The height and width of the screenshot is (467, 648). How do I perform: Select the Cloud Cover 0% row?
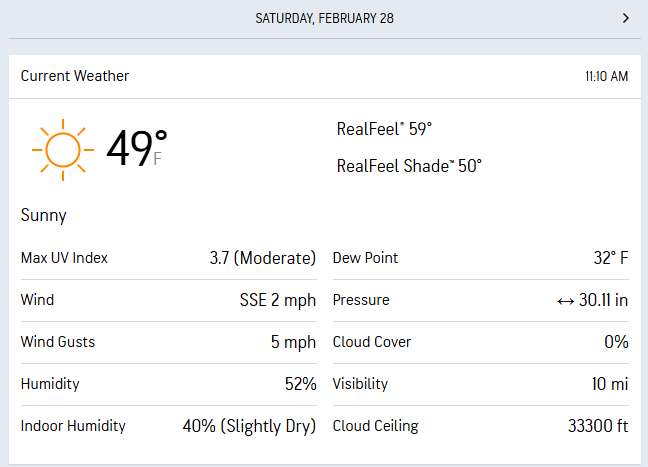[480, 342]
